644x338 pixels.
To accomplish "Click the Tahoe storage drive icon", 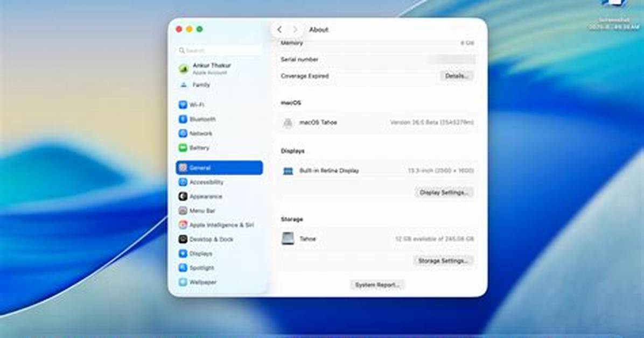I will click(288, 238).
